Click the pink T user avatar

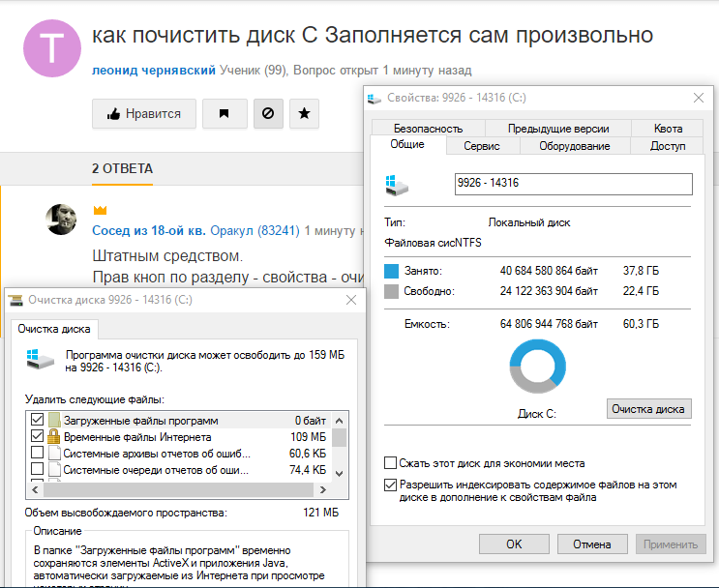pyautogui.click(x=52, y=48)
